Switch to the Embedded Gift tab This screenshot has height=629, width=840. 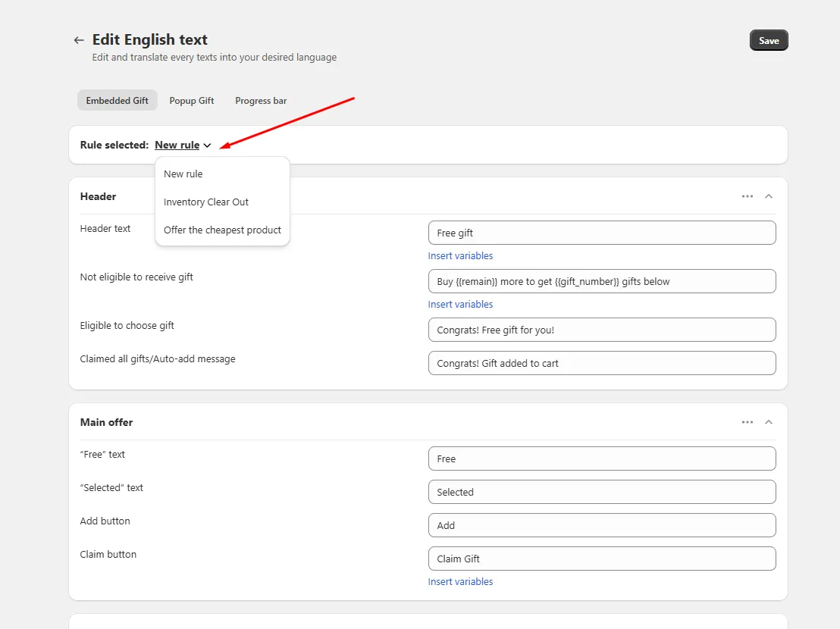pyautogui.click(x=118, y=101)
